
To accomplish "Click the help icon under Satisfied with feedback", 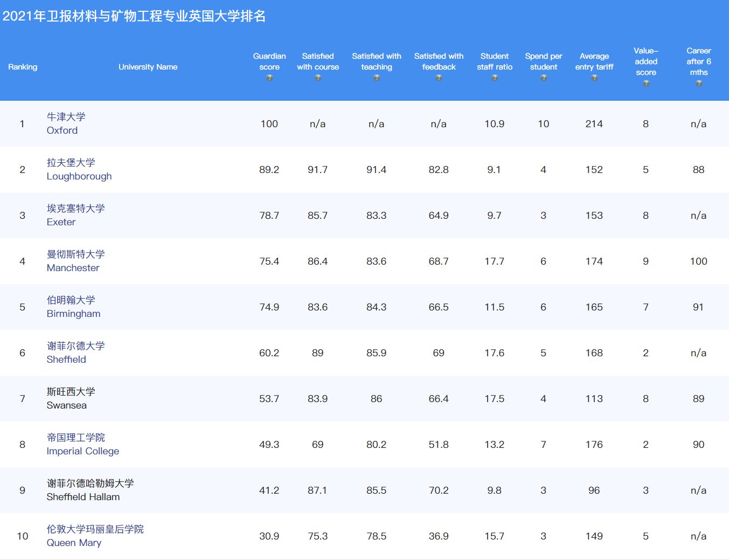I will coord(439,78).
